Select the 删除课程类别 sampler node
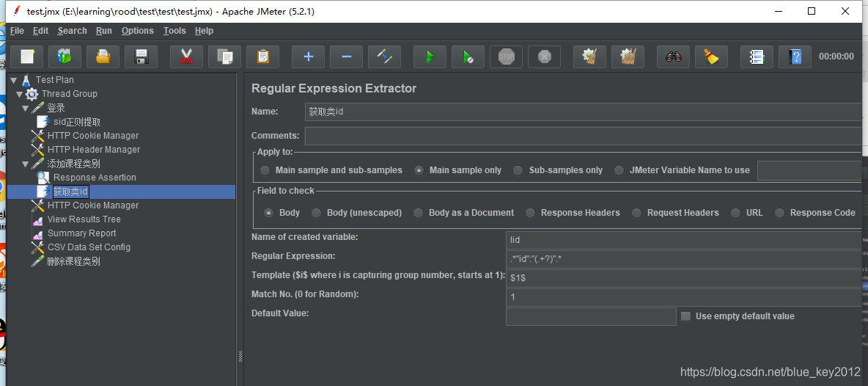Viewport: 868px width, 386px height. [73, 261]
